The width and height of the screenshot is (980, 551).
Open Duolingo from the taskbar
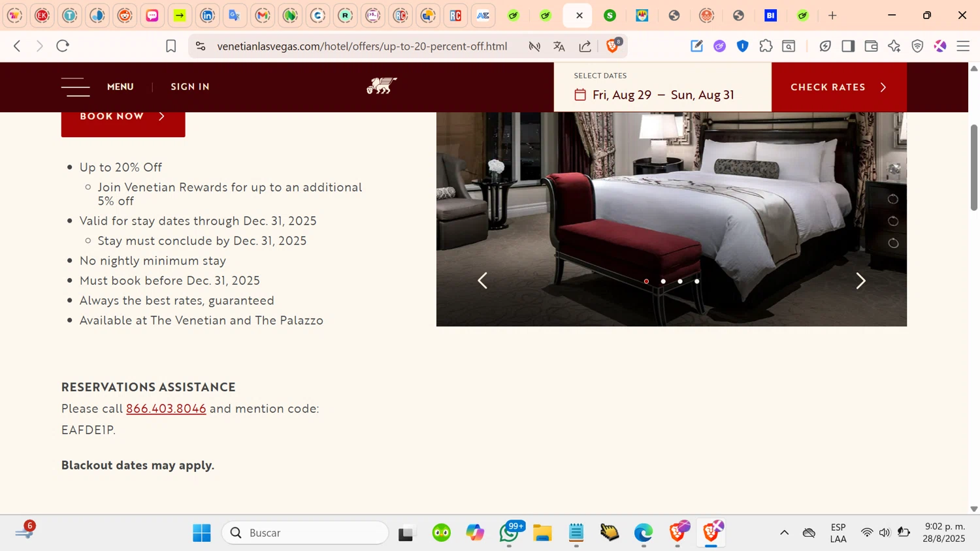[x=442, y=533]
